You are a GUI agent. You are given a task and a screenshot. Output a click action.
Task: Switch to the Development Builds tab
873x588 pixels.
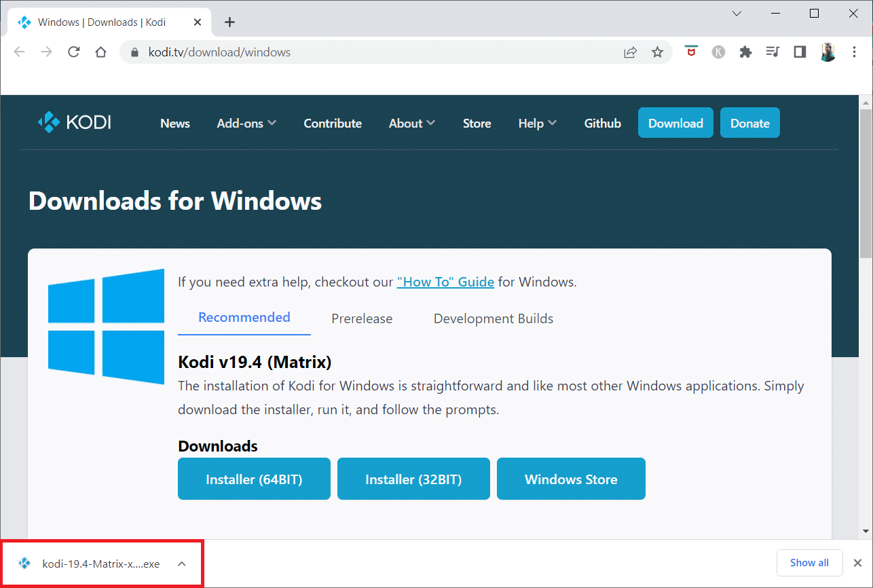tap(494, 318)
